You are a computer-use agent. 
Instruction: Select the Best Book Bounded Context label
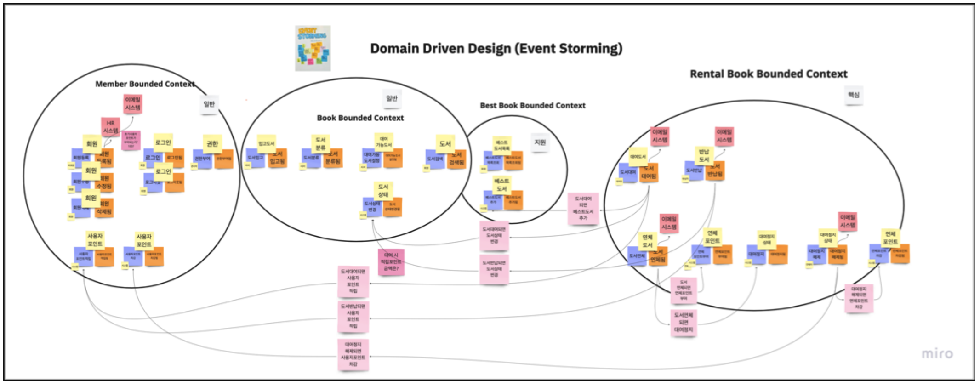533,106
